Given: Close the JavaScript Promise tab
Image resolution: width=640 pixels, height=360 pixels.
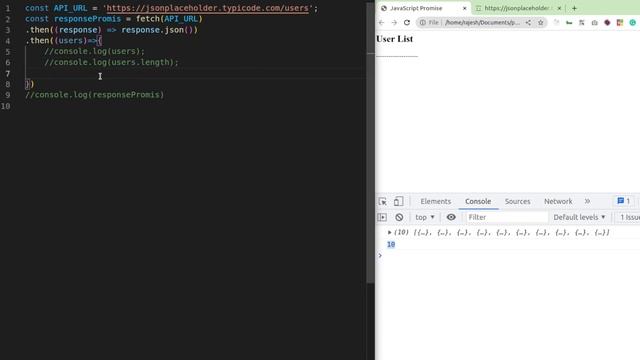Looking at the screenshot, I should point(464,8).
